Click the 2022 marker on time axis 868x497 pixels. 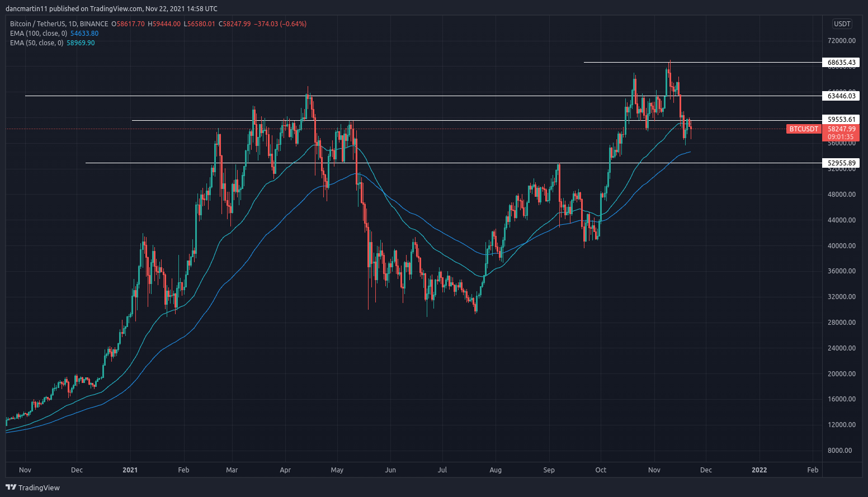click(x=759, y=470)
